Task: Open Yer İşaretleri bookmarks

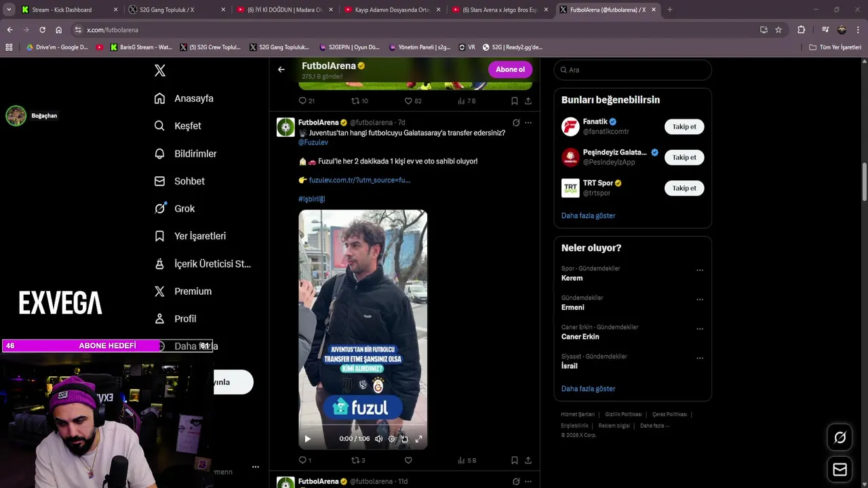Action: click(190, 236)
